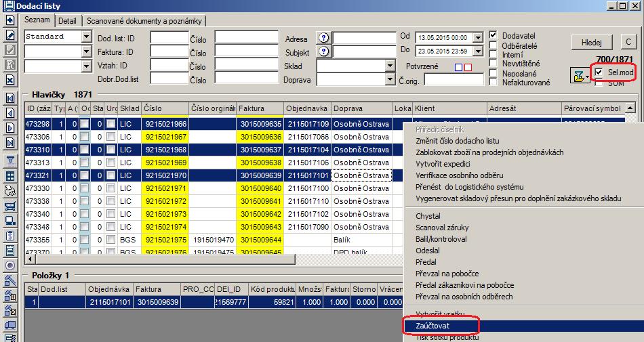Choose Verifikace osobního odběru
This screenshot has height=342, width=644.
[x=459, y=175]
